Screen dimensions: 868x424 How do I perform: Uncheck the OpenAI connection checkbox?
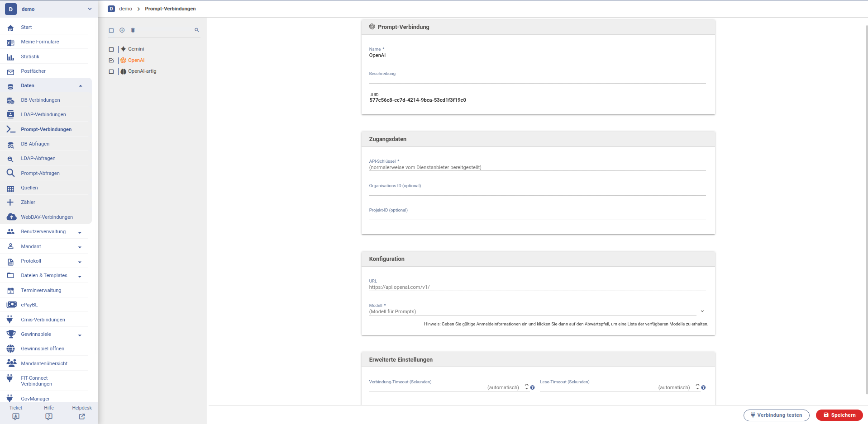tap(111, 61)
